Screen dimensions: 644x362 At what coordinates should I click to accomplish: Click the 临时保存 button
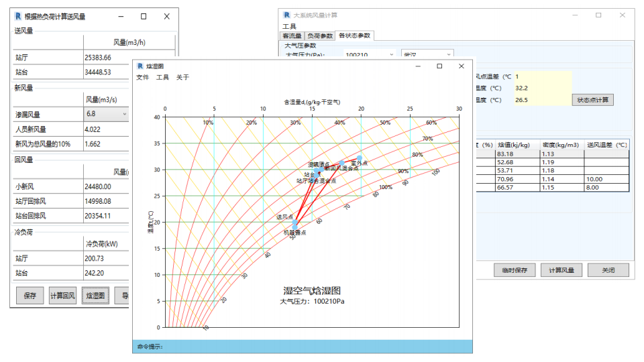pos(515,270)
